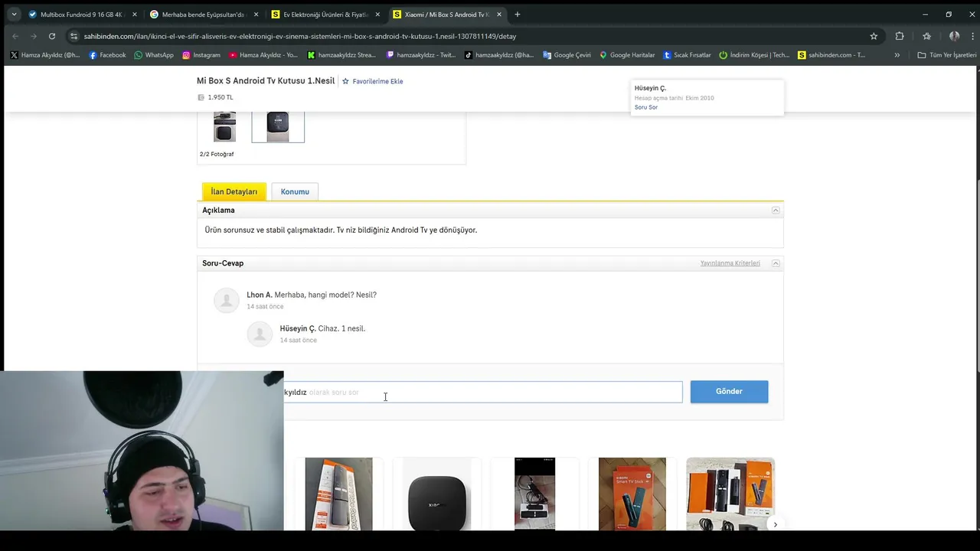Collapse the Soru-Cevap section

(776, 263)
